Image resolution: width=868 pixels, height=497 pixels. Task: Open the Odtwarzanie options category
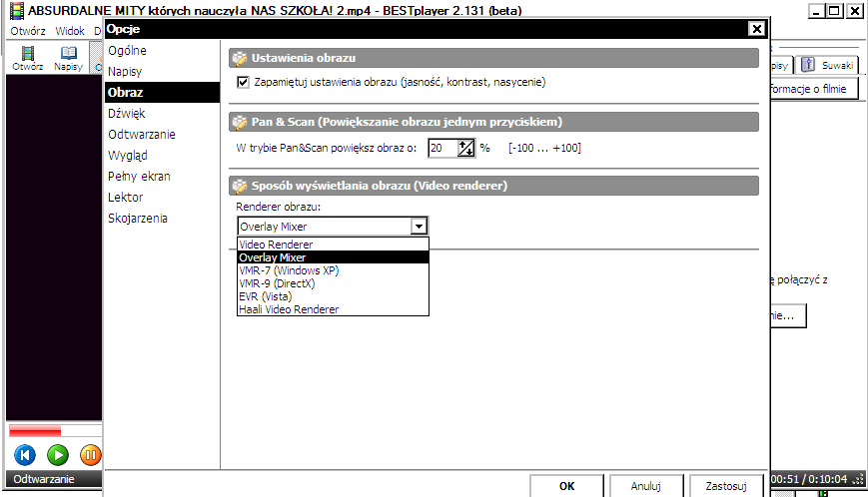(x=162, y=135)
